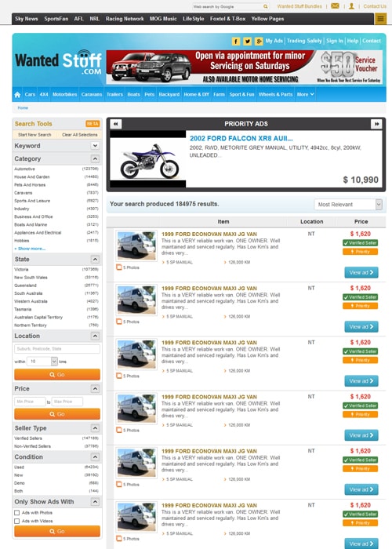Click Go button under Only Show Ads With
This screenshot has width=392, height=549.
point(57,531)
